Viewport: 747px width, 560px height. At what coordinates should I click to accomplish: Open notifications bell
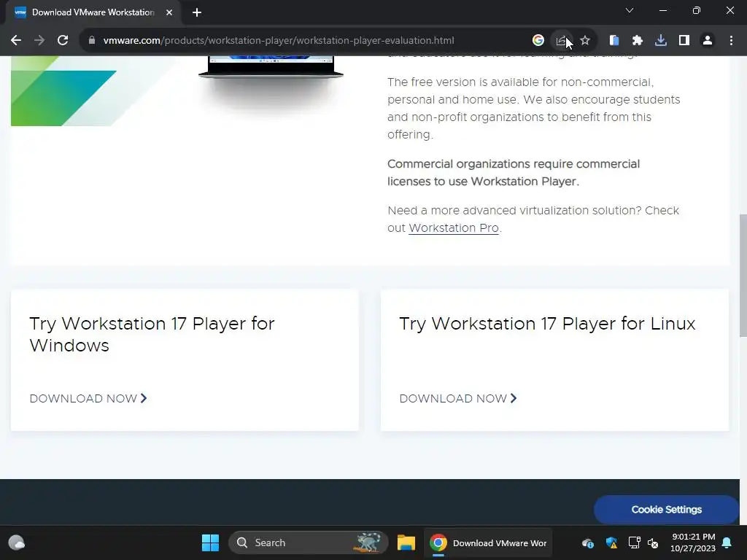pyautogui.click(x=727, y=542)
